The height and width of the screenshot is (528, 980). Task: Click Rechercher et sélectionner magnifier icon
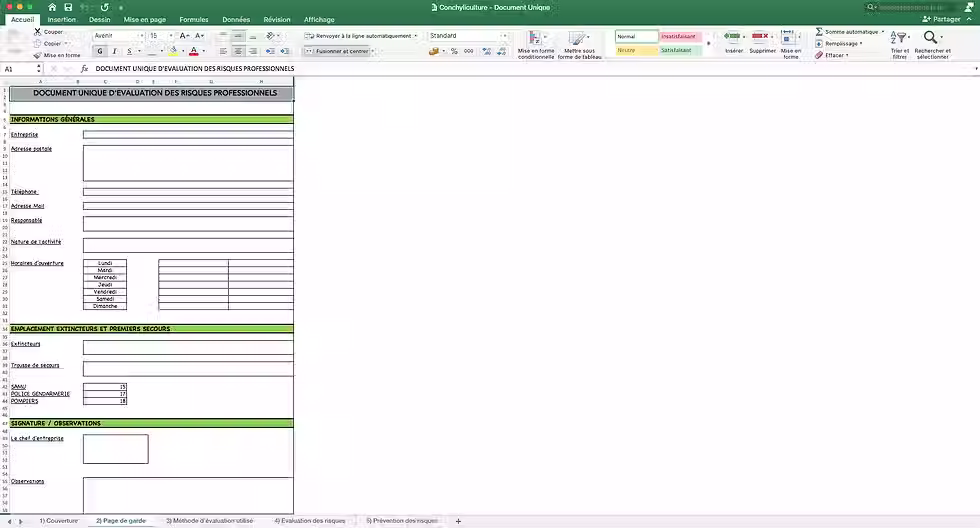tap(930, 37)
